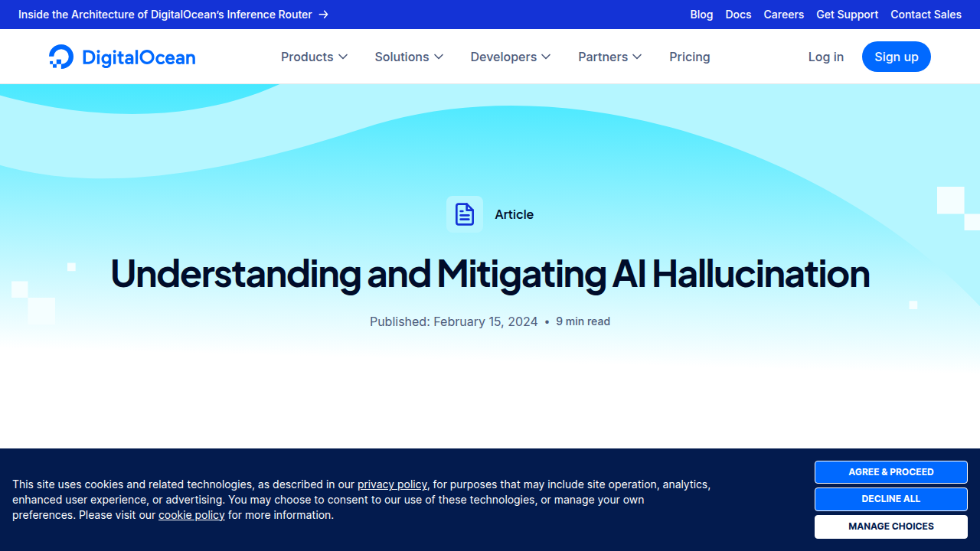The image size is (980, 551).
Task: Click Manage Choices on the cookie banner
Action: pyautogui.click(x=891, y=527)
